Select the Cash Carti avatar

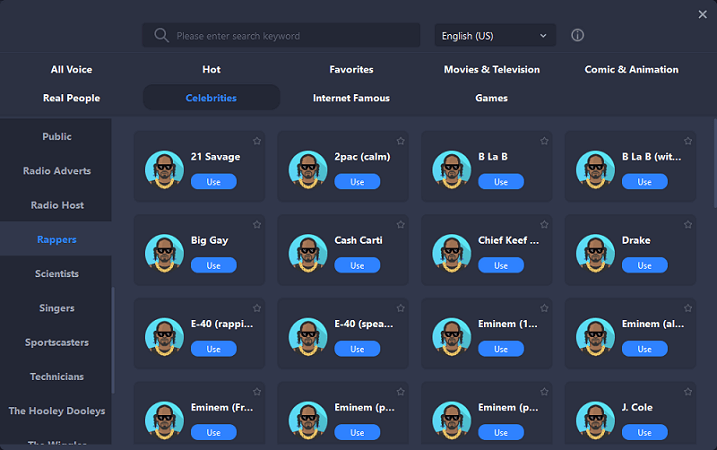click(x=308, y=253)
